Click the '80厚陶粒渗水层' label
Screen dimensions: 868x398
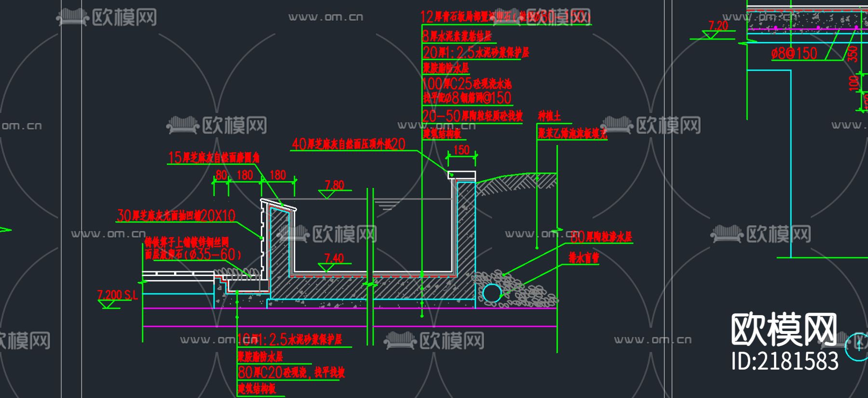coord(601,237)
